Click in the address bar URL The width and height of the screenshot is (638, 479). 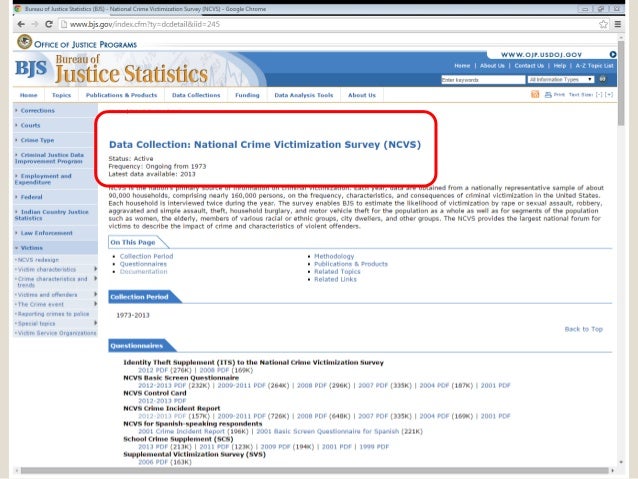coord(144,24)
